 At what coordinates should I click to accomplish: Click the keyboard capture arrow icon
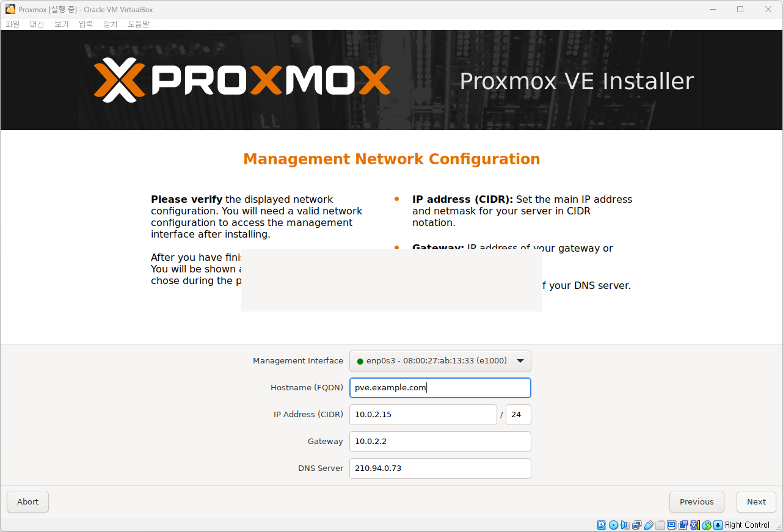(718, 525)
